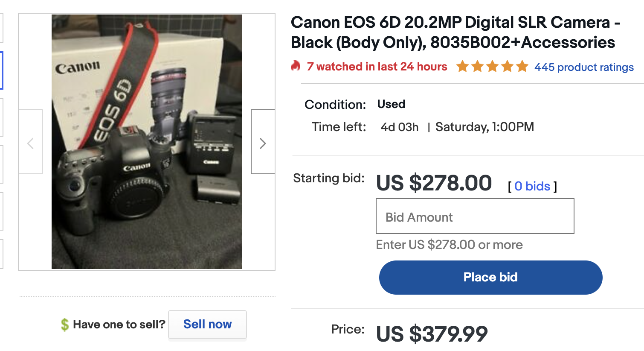Focus the Bid Amount input field
The image size is (644, 351).
tap(475, 216)
